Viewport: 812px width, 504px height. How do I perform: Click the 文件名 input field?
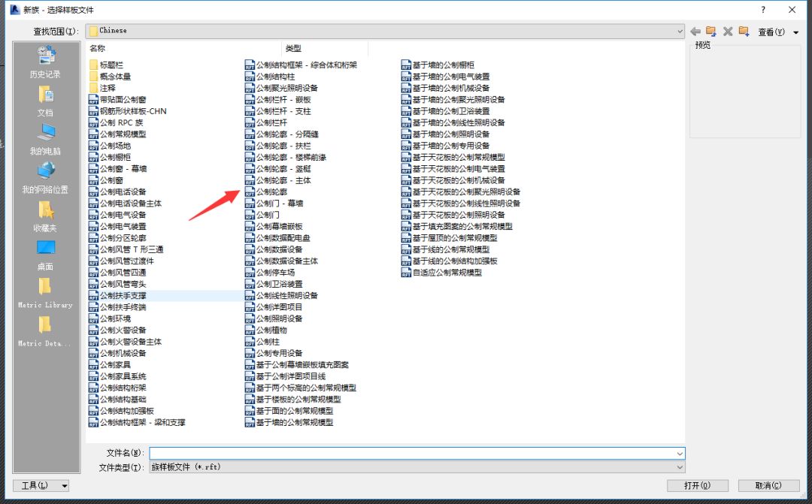pos(417,453)
